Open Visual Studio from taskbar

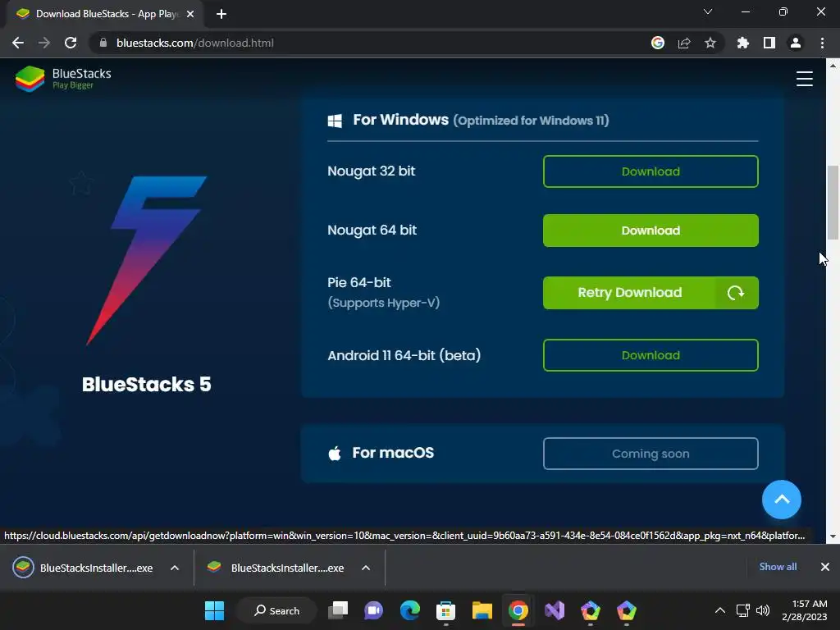pyautogui.click(x=555, y=610)
